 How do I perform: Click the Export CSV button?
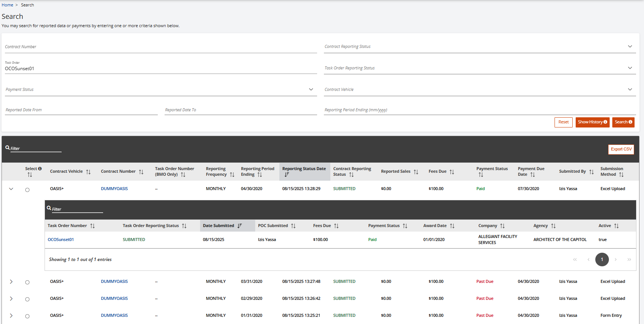point(621,149)
